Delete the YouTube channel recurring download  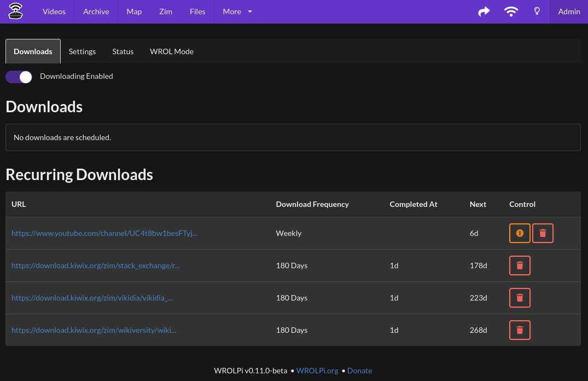tap(543, 233)
